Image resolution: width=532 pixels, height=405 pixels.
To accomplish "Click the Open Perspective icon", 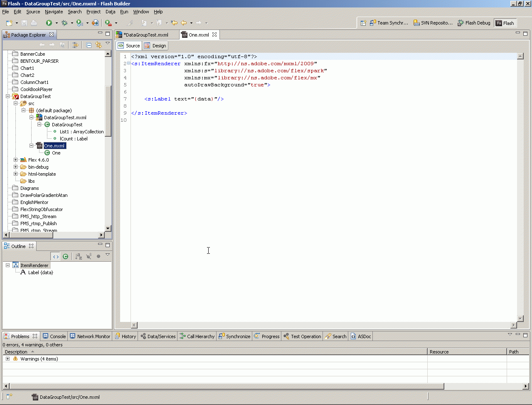I will point(363,23).
